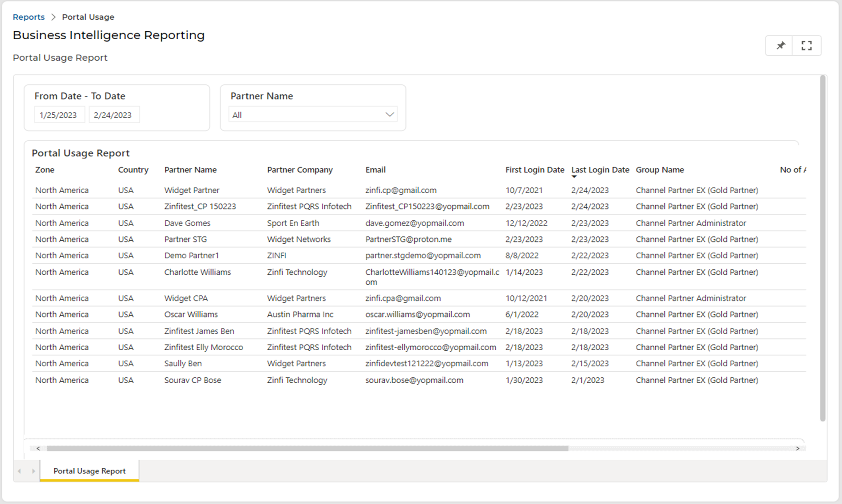842x504 pixels.
Task: Sort by Partner Company column header
Action: pos(300,170)
